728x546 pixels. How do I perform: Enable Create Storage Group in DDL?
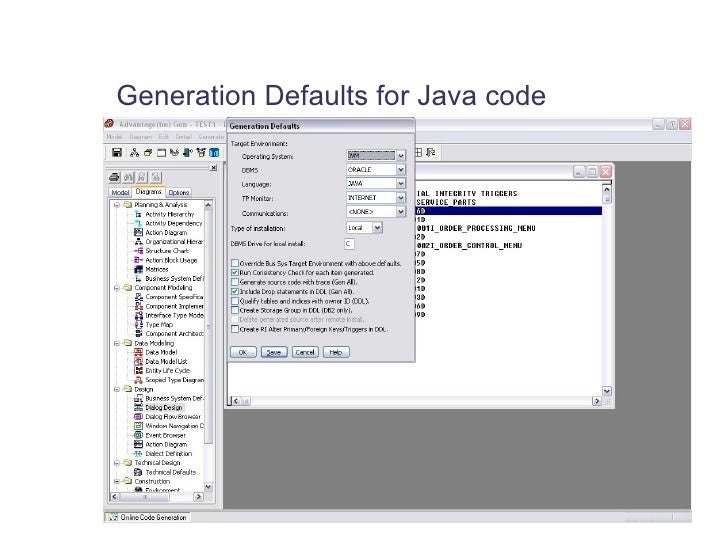click(235, 310)
